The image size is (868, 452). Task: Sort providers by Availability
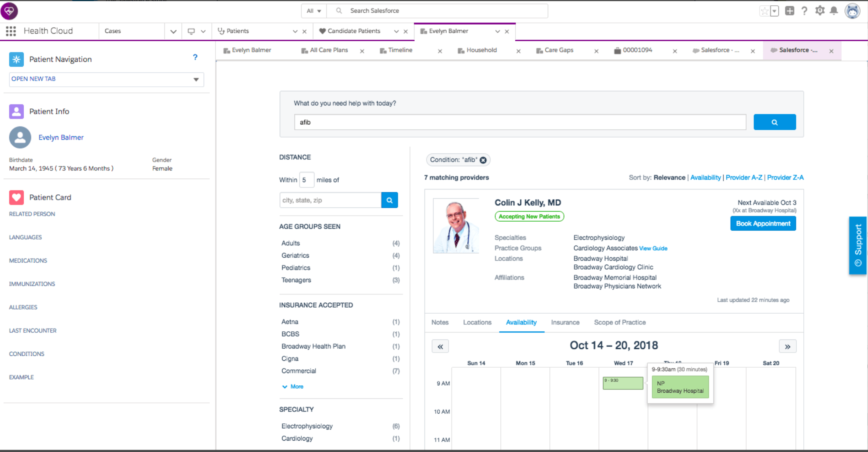tap(705, 178)
